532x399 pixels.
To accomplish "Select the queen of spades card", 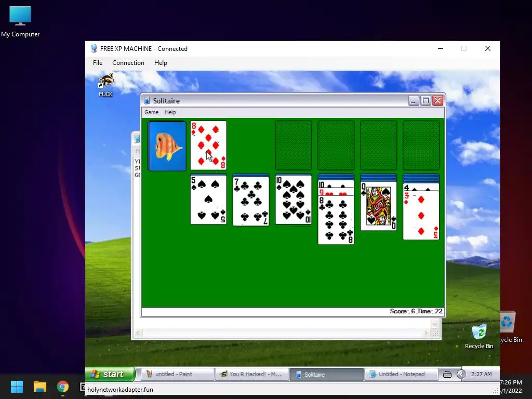I will 378,206.
